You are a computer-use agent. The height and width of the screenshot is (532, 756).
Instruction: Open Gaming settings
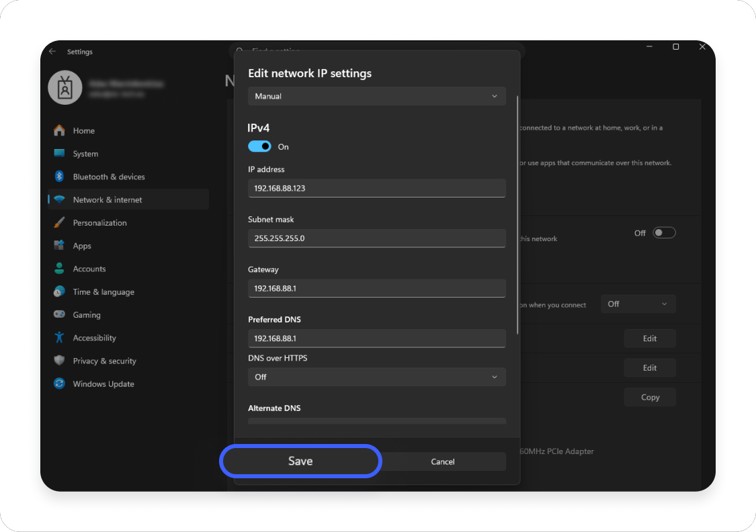point(128,314)
